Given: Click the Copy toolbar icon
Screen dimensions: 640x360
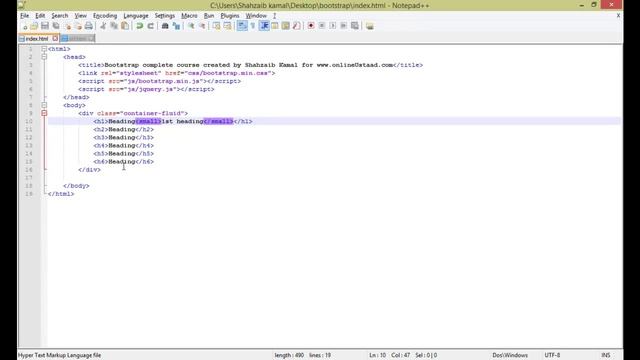Looking at the screenshot, I should click(x=114, y=26).
